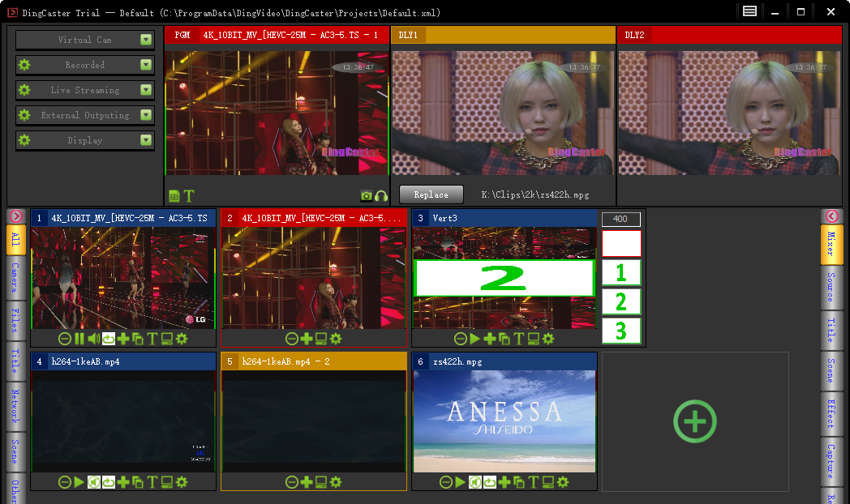The height and width of the screenshot is (504, 850).
Task: Select the All tab on left sidebar
Action: pos(15,240)
